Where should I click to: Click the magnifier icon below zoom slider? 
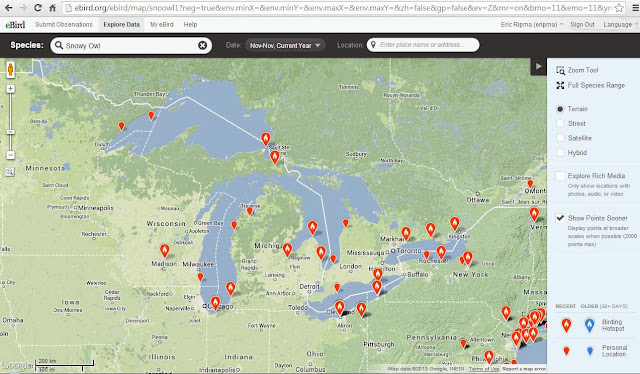[10, 172]
